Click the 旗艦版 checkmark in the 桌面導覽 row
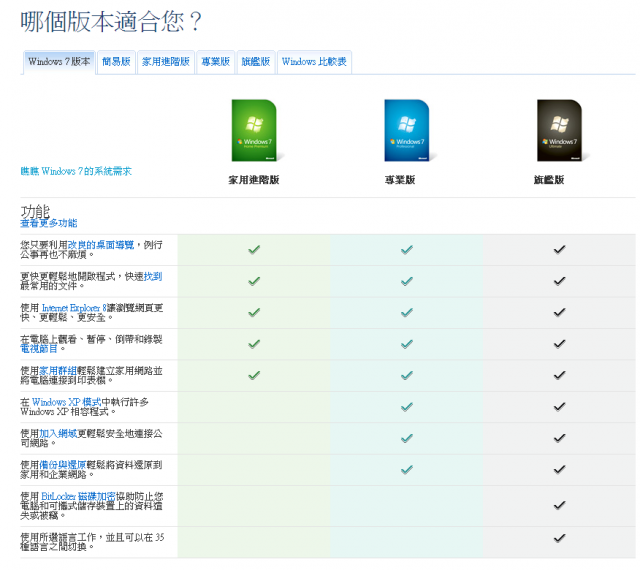The height and width of the screenshot is (570, 640). 559,249
